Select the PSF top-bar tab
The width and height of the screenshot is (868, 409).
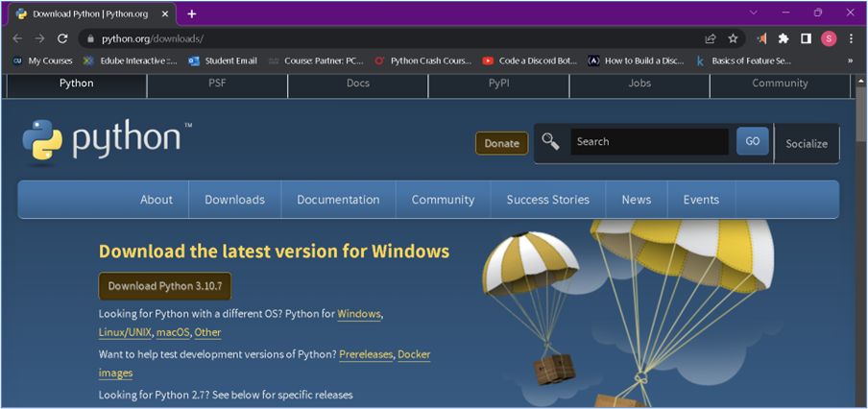[217, 84]
